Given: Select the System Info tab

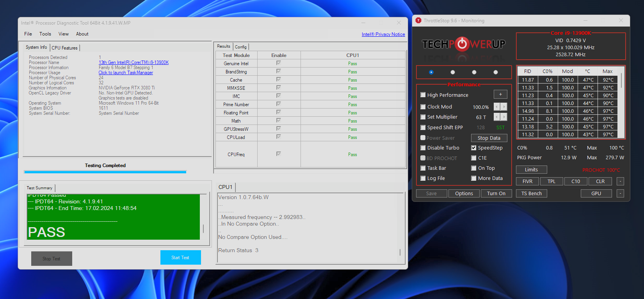Looking at the screenshot, I should (36, 47).
